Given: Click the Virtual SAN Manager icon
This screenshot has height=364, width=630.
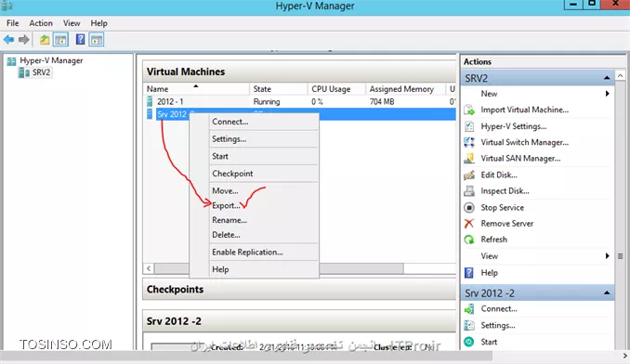Looking at the screenshot, I should (x=469, y=158).
